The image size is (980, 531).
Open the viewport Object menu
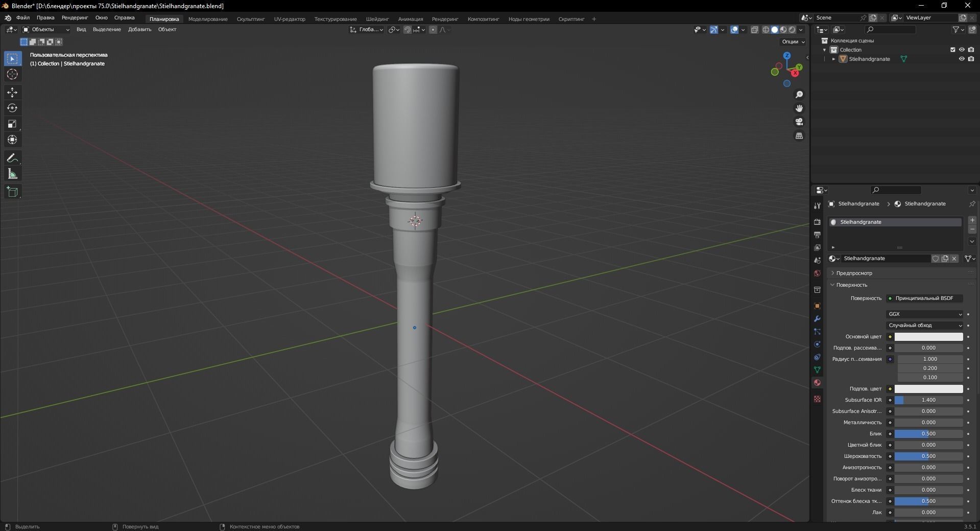point(167,30)
